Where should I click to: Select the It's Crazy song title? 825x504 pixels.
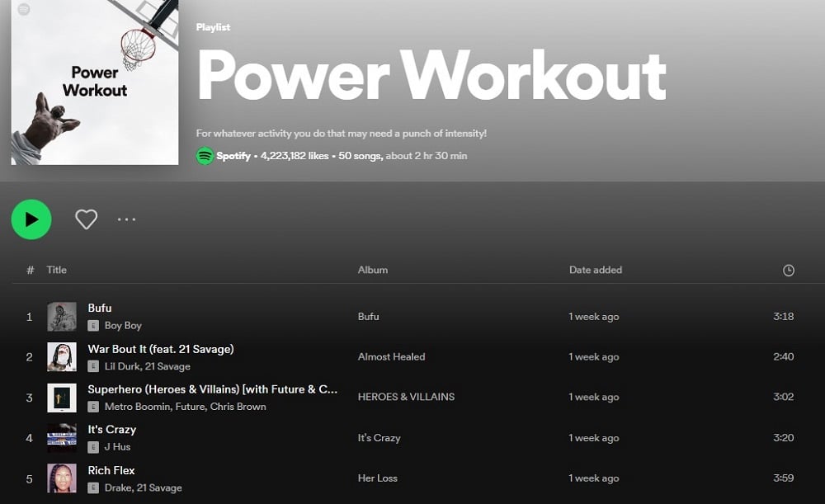[112, 429]
